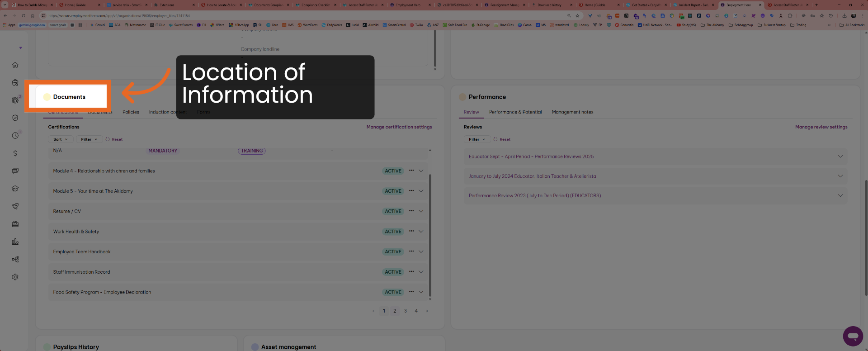Expand the Work Health & Safety row
This screenshot has height=351, width=868.
click(421, 232)
